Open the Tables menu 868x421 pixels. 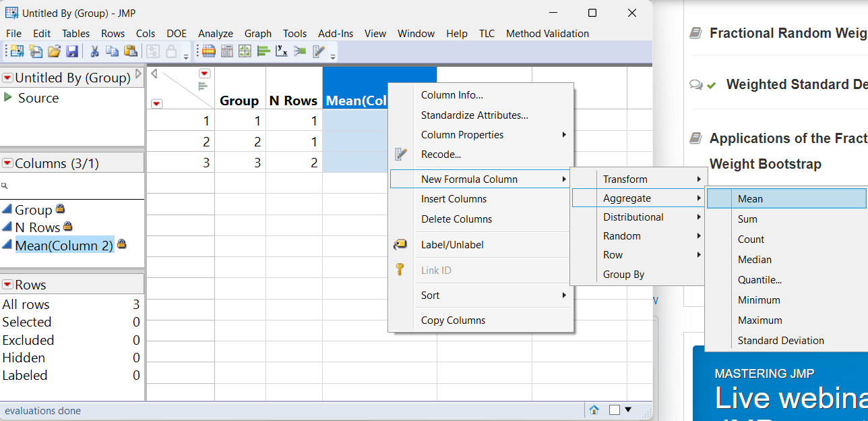pyautogui.click(x=75, y=33)
